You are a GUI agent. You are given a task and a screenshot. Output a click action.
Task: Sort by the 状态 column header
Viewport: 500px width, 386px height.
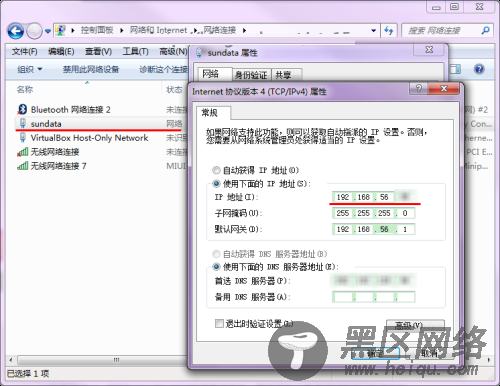tap(174, 89)
